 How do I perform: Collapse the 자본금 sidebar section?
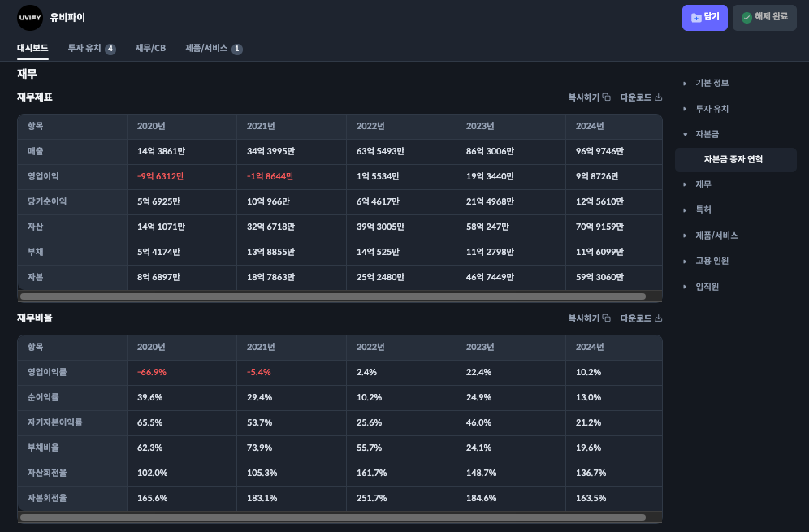pyautogui.click(x=707, y=134)
